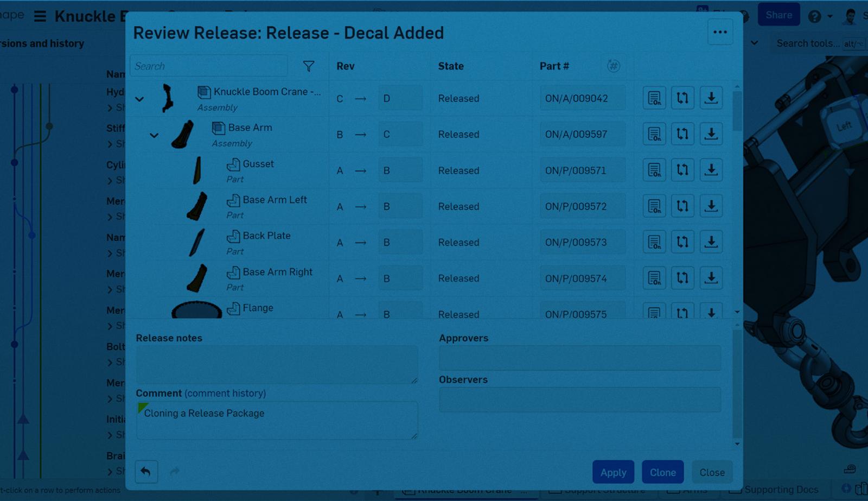Image resolution: width=868 pixels, height=501 pixels.
Task: Click the Approvers input field
Action: [579, 358]
